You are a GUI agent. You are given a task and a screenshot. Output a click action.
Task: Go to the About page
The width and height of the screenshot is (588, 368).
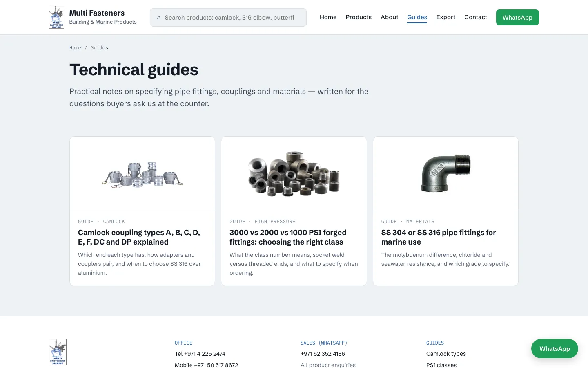[389, 17]
